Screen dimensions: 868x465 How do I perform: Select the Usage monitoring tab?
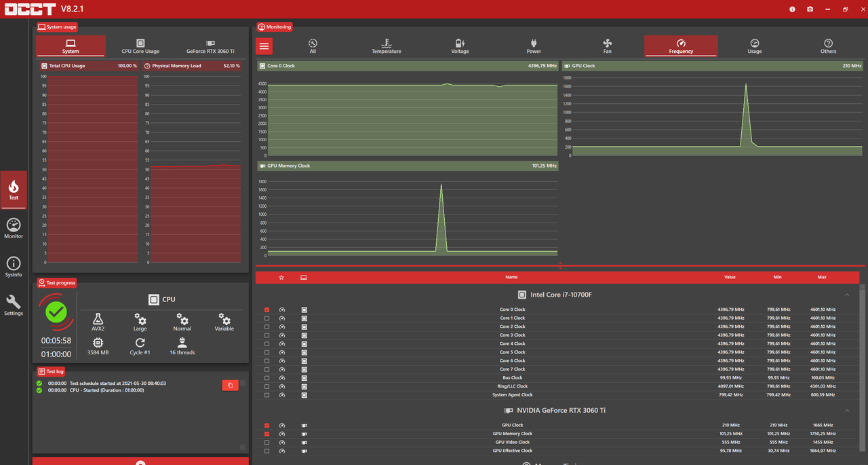pos(755,46)
